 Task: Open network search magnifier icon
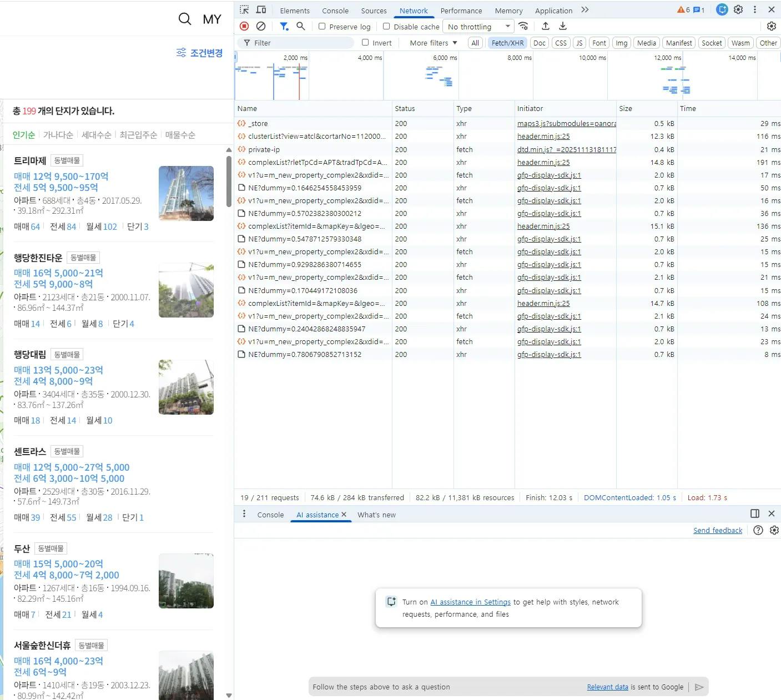pos(301,26)
